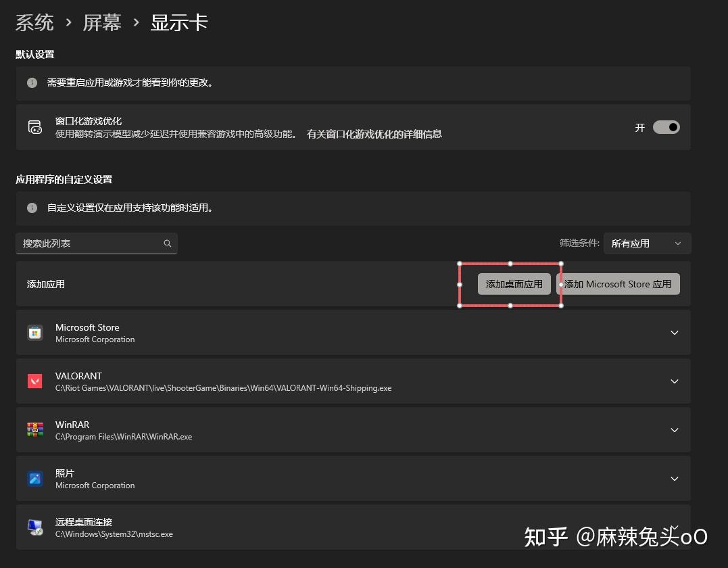Click the 筛选条件 label
The image size is (728, 568).
[579, 243]
